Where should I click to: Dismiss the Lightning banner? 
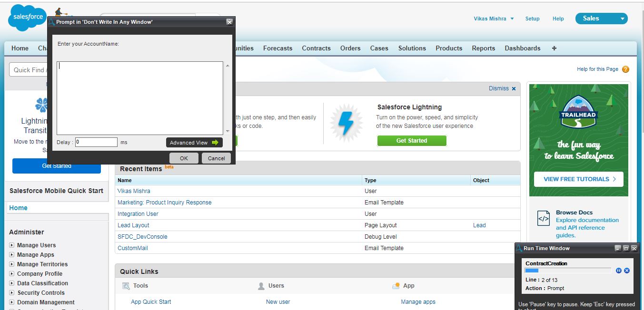click(499, 88)
